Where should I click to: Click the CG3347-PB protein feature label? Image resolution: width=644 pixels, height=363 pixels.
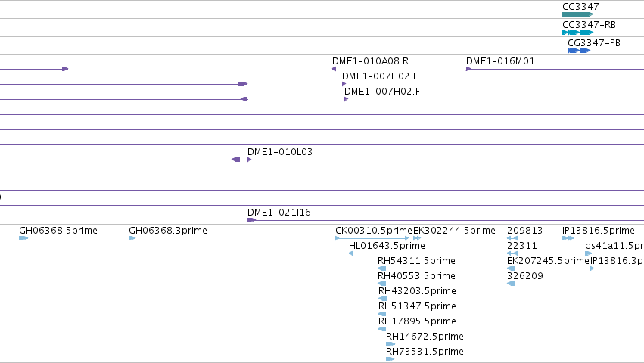tap(594, 42)
